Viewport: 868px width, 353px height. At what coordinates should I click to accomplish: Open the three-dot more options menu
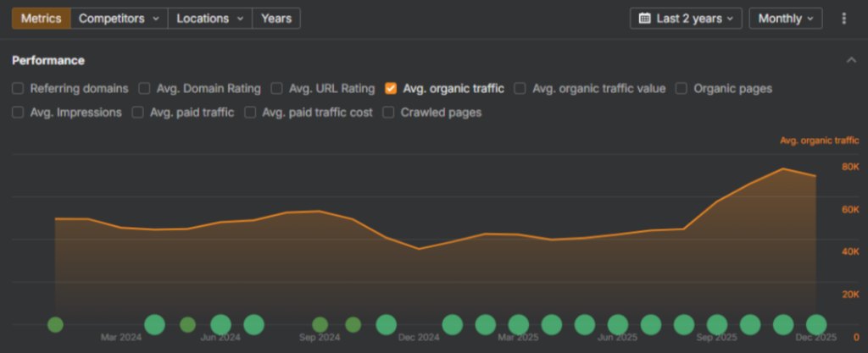(843, 19)
